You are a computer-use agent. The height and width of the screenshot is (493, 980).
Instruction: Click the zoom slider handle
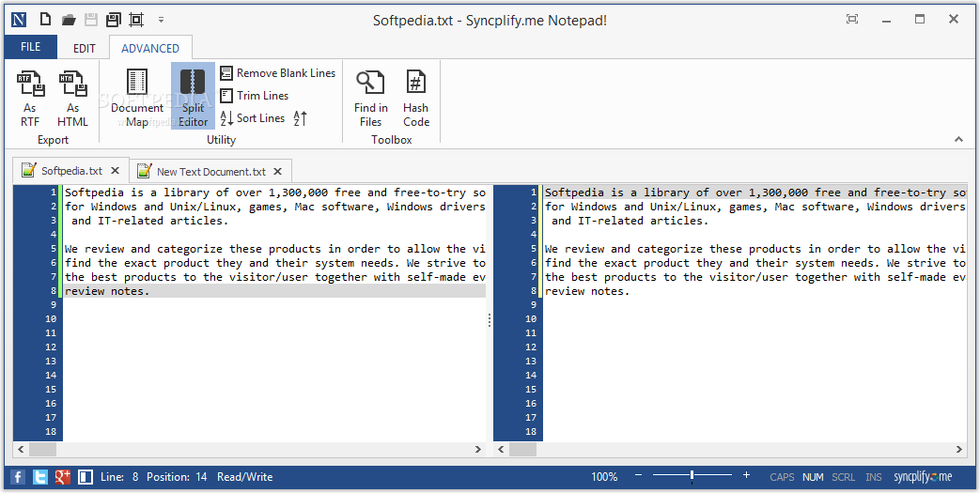pos(692,476)
